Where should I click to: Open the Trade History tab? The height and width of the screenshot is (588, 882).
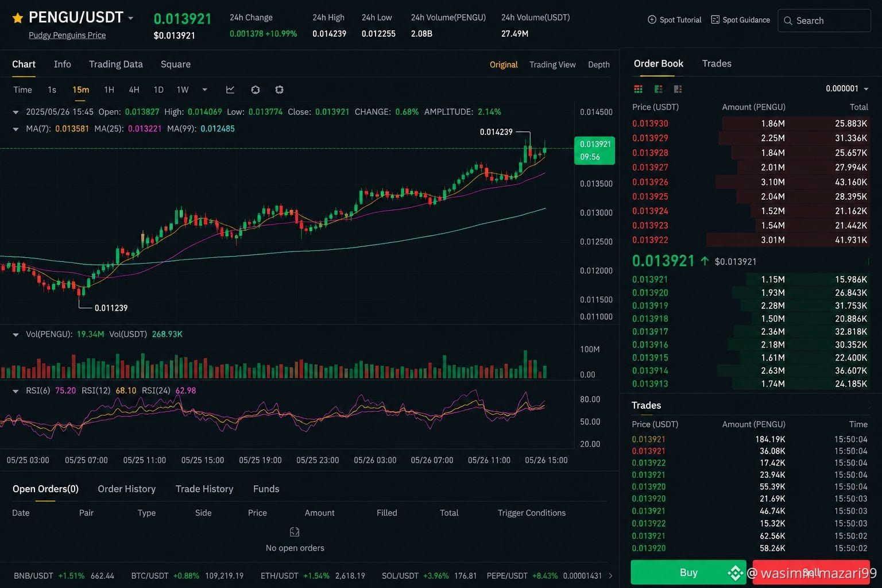pos(204,489)
